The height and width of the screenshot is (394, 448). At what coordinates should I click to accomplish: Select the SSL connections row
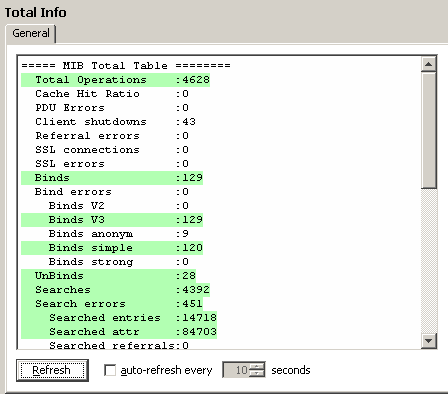112,150
